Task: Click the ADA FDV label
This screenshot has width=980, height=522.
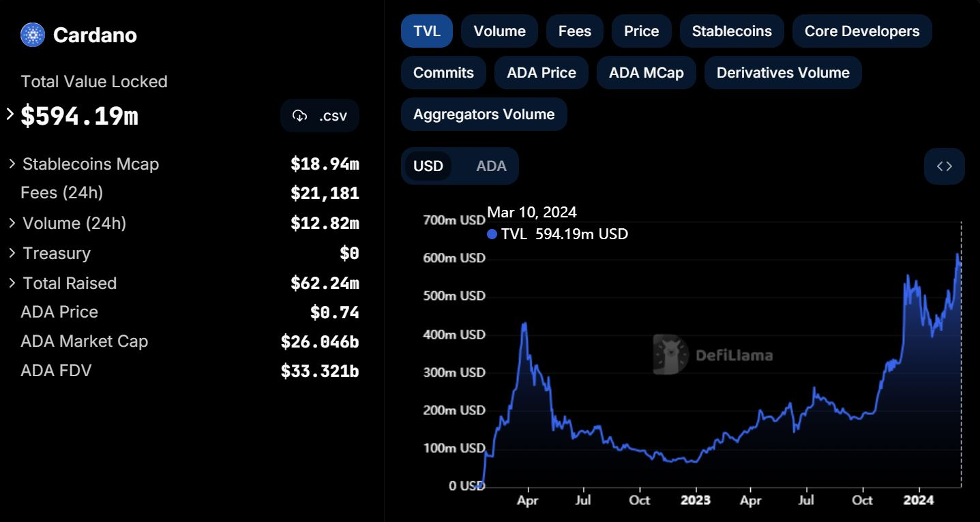Action: click(x=56, y=371)
